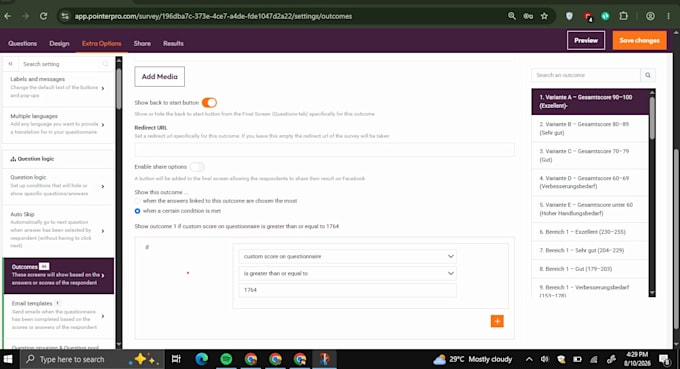This screenshot has height=369, width=680.
Task: Open Spotify from taskbar
Action: tap(226, 359)
